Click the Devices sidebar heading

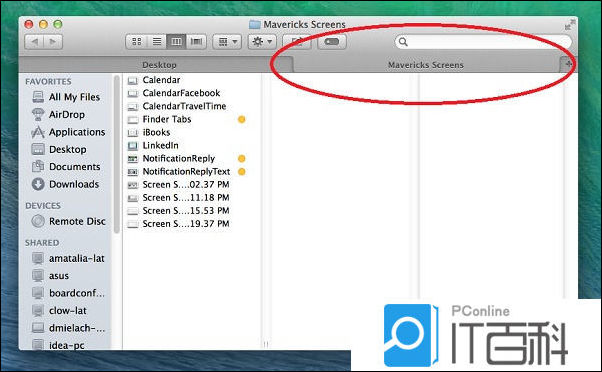click(43, 206)
